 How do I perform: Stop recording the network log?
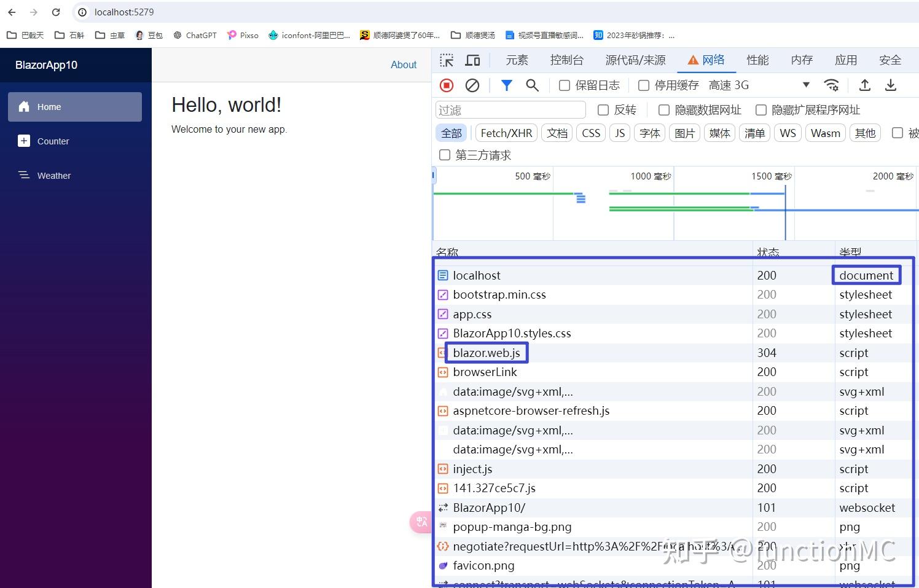tap(447, 85)
